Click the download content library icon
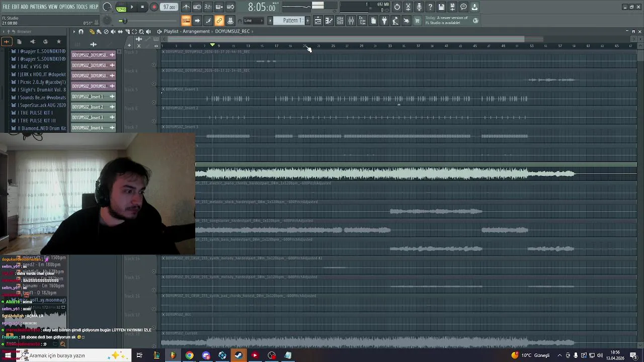This screenshot has height=362, width=644. point(474,7)
